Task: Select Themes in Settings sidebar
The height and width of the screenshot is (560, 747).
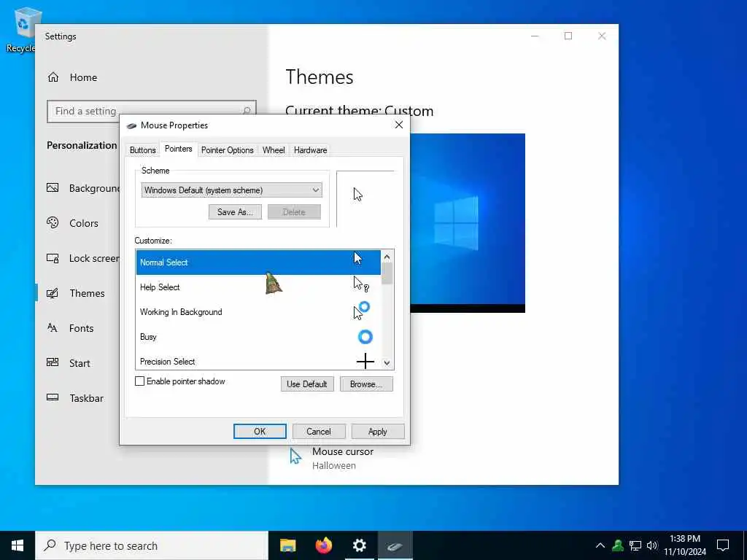Action: tap(76, 293)
